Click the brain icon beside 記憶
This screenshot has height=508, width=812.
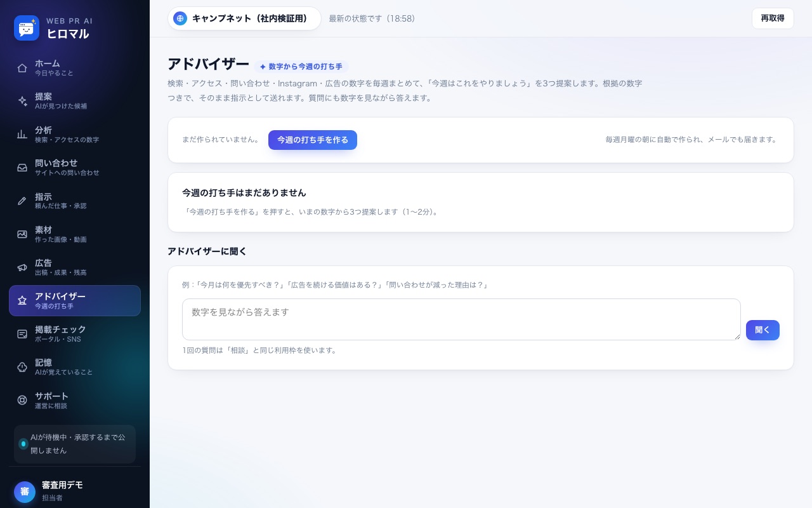click(22, 367)
